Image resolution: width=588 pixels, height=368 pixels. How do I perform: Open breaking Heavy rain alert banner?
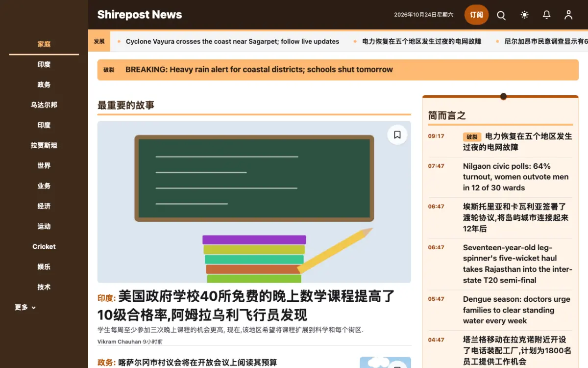coord(338,70)
